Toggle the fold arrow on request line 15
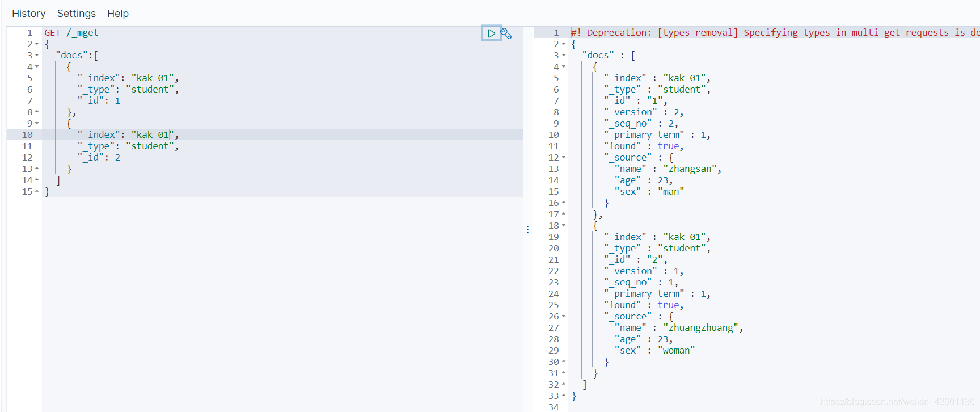The image size is (980, 412). (37, 192)
